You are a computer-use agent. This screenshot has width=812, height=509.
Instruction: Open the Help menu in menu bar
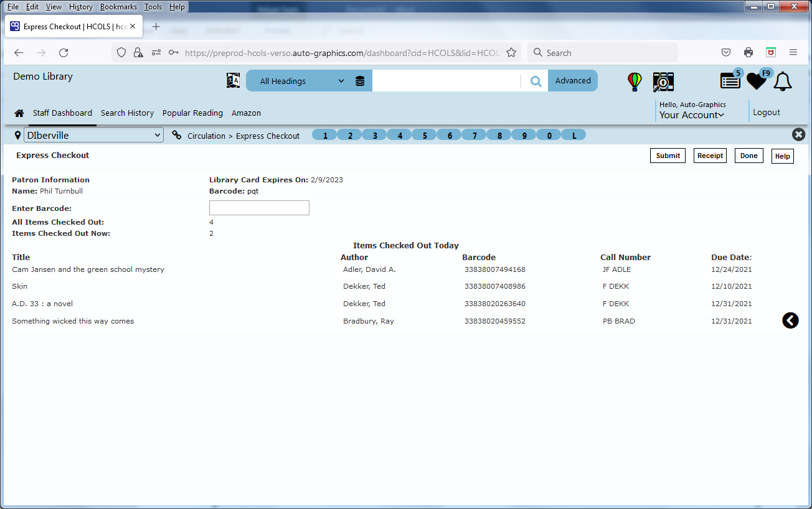[x=177, y=7]
